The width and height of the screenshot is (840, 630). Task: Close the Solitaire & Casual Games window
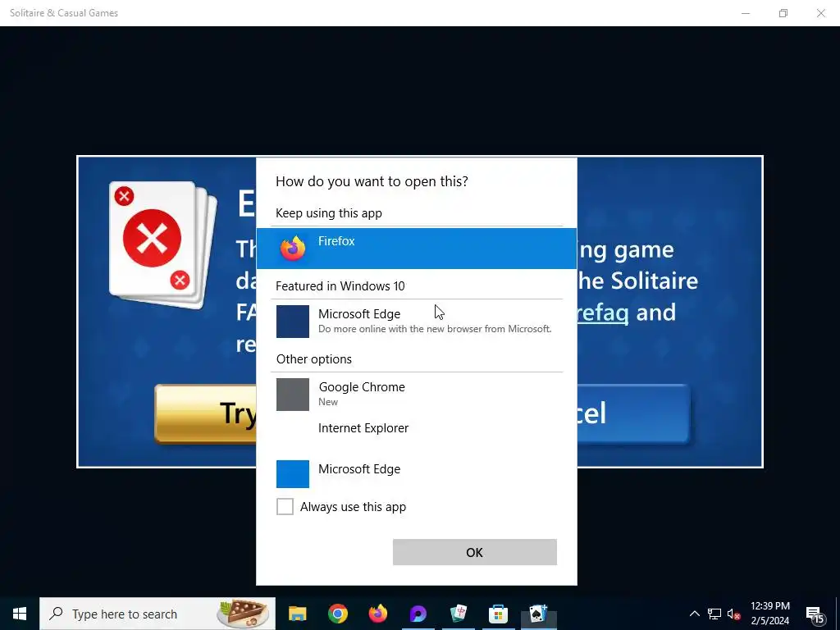click(x=820, y=13)
